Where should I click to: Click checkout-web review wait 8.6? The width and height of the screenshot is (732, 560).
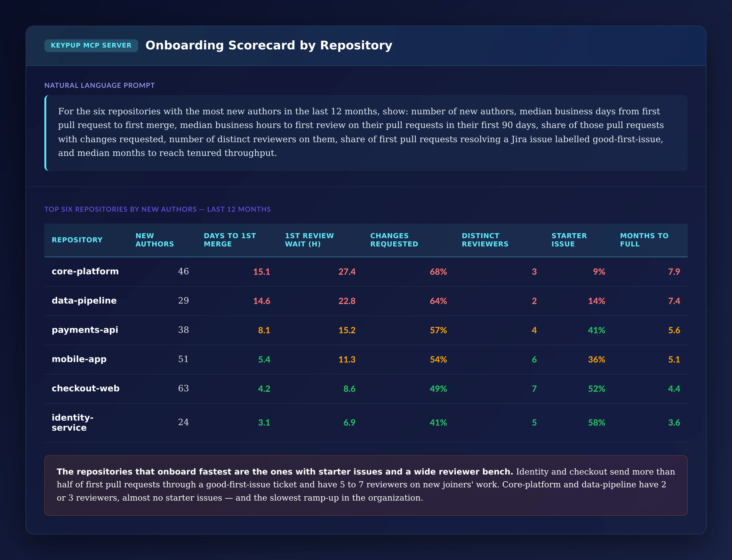[x=349, y=389]
